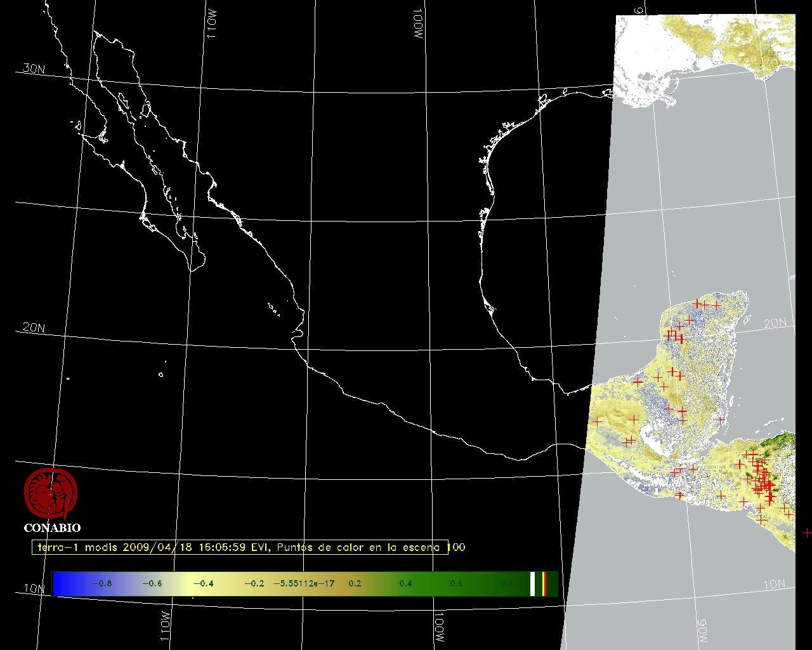812x650 pixels.
Task: Click the 110W label at the bottom of the map
Action: pyautogui.click(x=165, y=627)
